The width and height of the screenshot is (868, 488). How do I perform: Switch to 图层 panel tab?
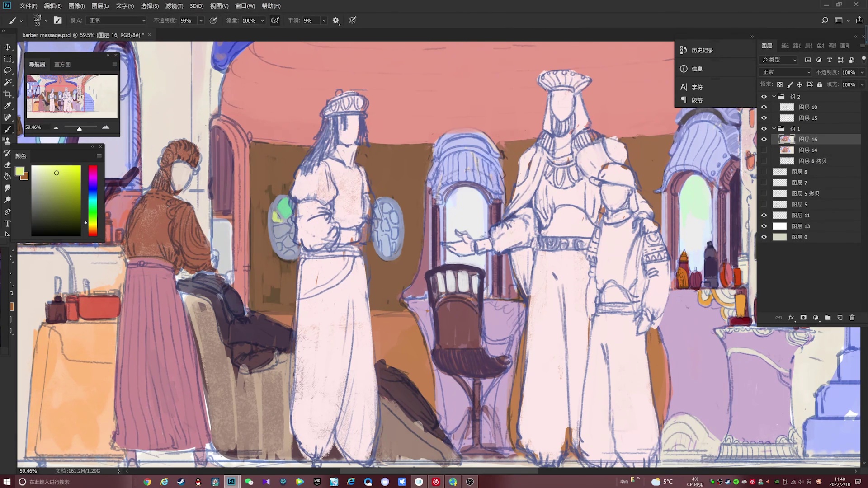[767, 46]
